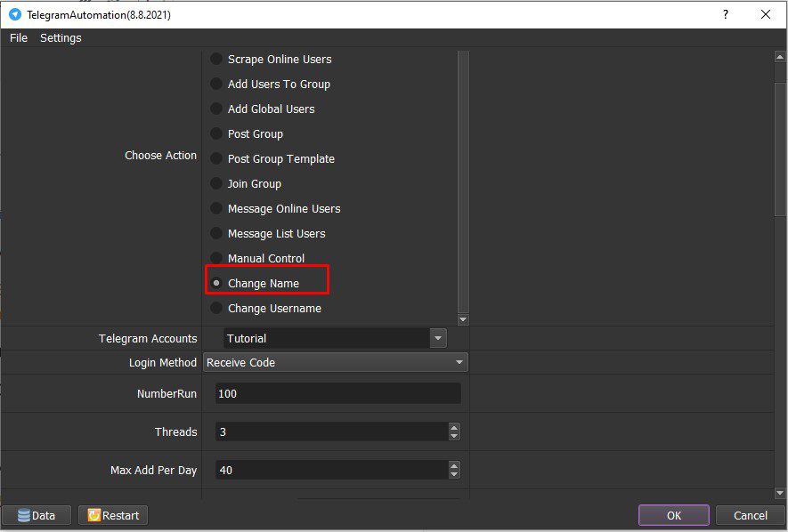The image size is (788, 532).
Task: Select the Message List Users option
Action: click(x=216, y=233)
